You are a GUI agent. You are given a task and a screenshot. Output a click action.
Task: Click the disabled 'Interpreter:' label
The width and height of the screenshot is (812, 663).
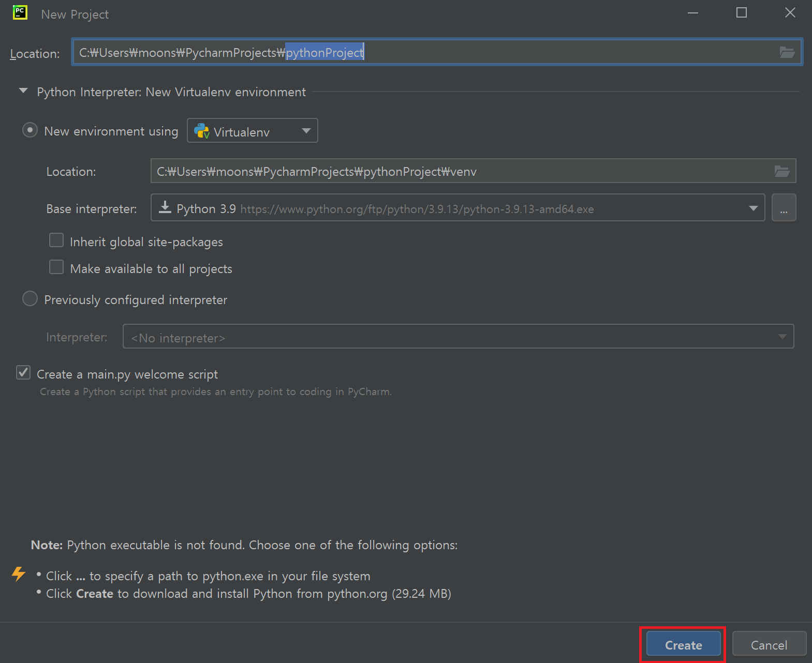coord(77,337)
